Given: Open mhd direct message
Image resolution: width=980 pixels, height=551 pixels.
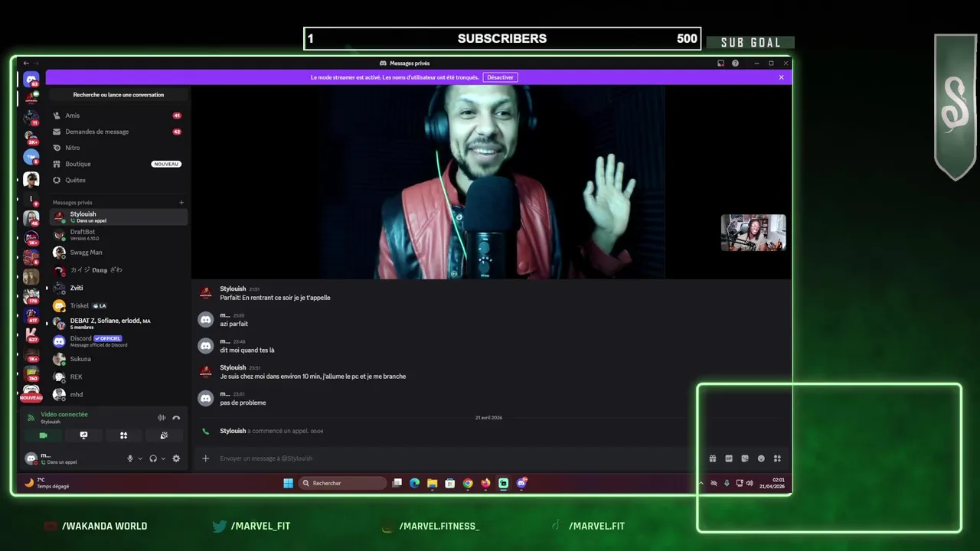Looking at the screenshot, I should click(x=119, y=394).
